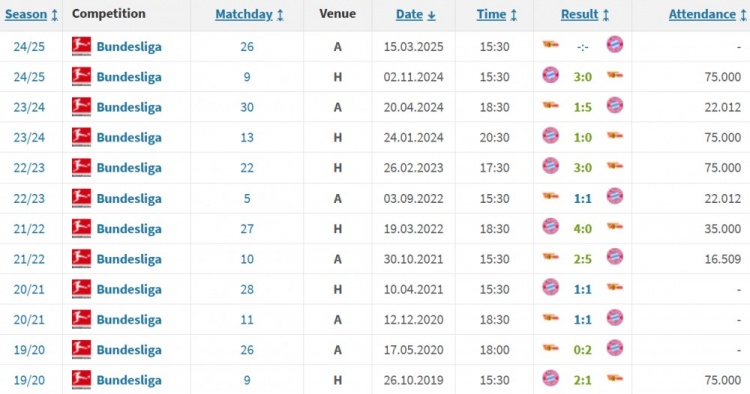Click Bayern crest in the 03.09.2022 row
Screen dimensions: 750x394
pos(615,196)
